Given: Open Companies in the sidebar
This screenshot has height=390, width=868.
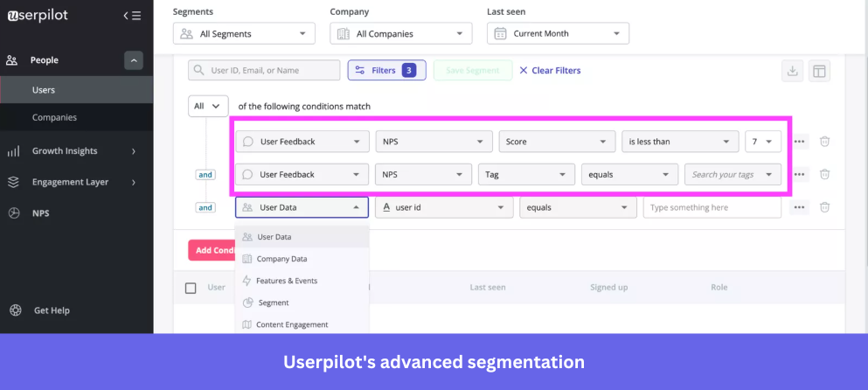Looking at the screenshot, I should click(x=76, y=117).
